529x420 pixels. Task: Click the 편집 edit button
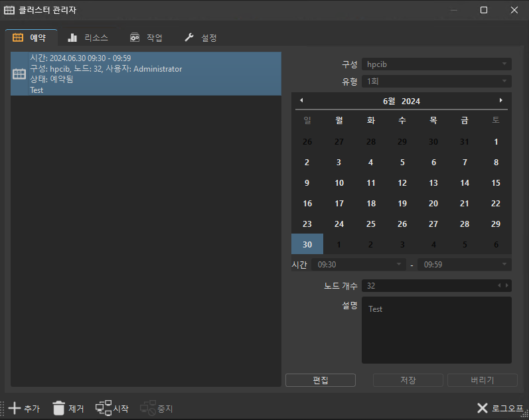321,380
